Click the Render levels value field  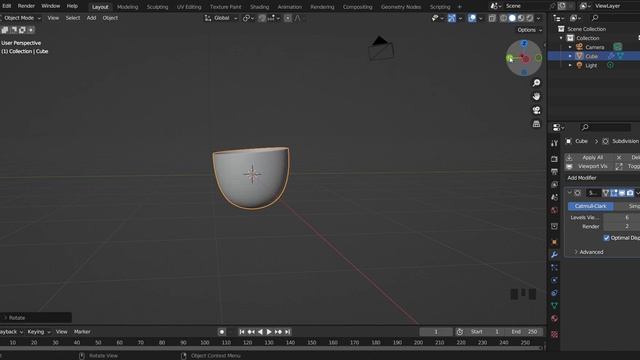[622, 227]
